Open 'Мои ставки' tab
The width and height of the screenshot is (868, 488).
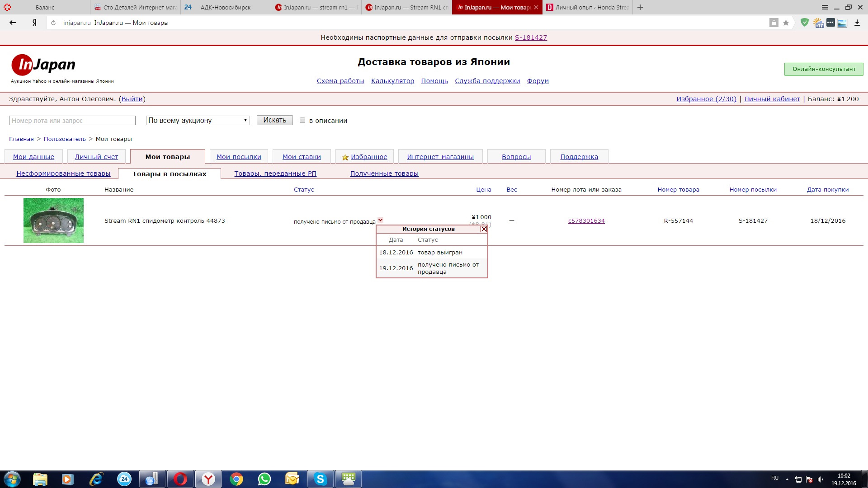tap(302, 157)
